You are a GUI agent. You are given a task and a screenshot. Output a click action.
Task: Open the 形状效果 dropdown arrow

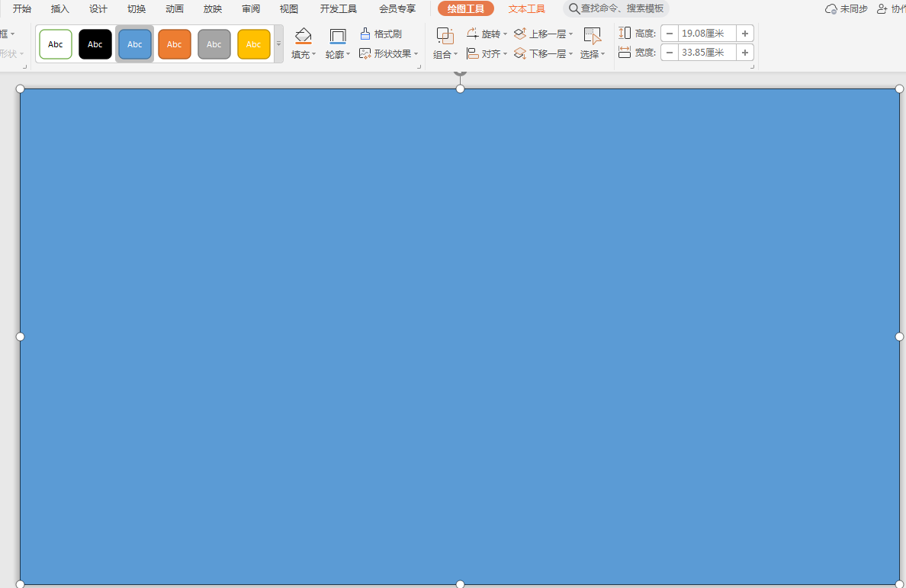[416, 53]
